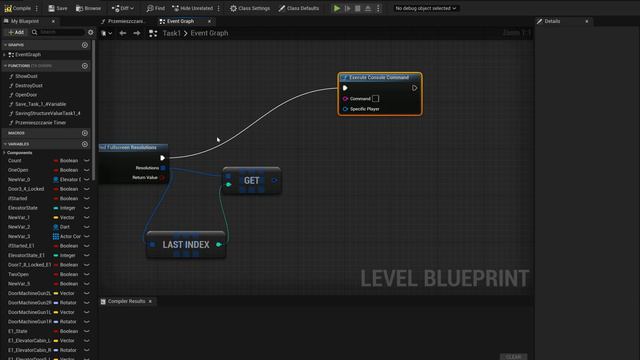Navigate back in graph history
This screenshot has height=360, width=640.
click(122, 33)
